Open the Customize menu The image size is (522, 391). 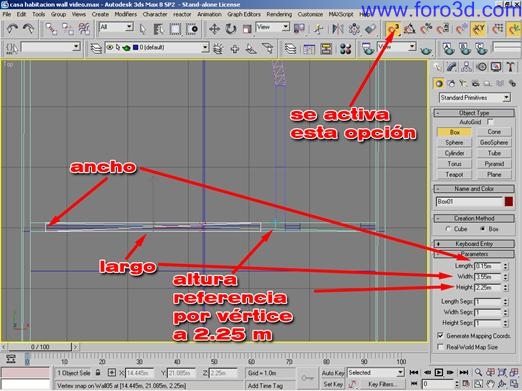pyautogui.click(x=310, y=14)
